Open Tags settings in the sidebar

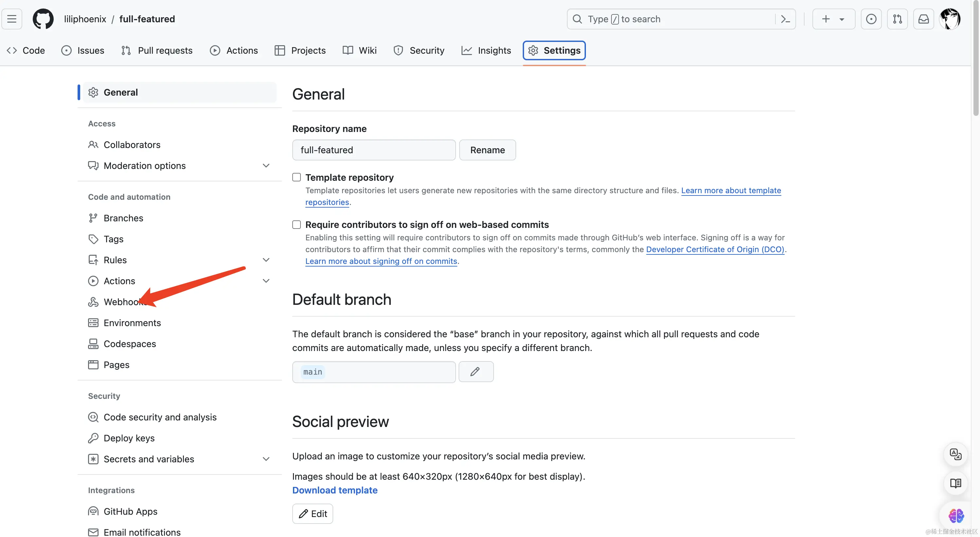(179, 239)
